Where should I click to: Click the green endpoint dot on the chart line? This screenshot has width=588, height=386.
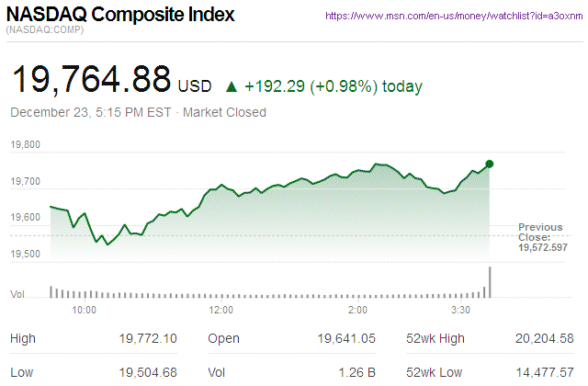point(490,164)
